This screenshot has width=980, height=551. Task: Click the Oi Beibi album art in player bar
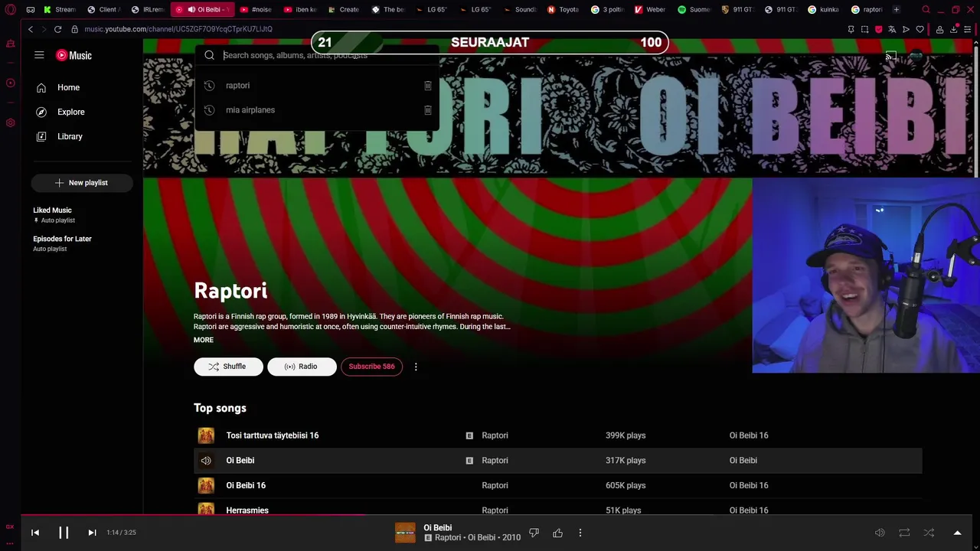(x=405, y=533)
